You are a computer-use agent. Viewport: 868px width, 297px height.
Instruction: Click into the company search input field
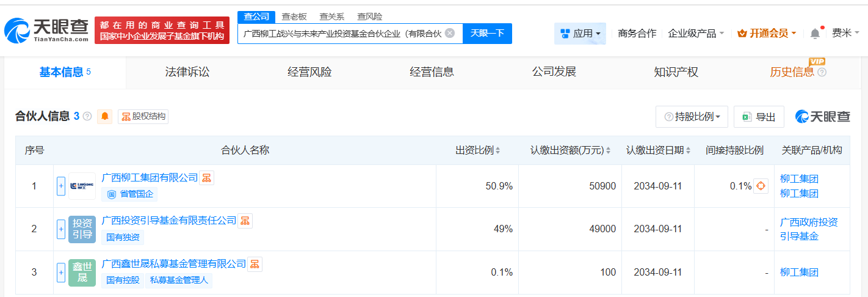(x=342, y=34)
